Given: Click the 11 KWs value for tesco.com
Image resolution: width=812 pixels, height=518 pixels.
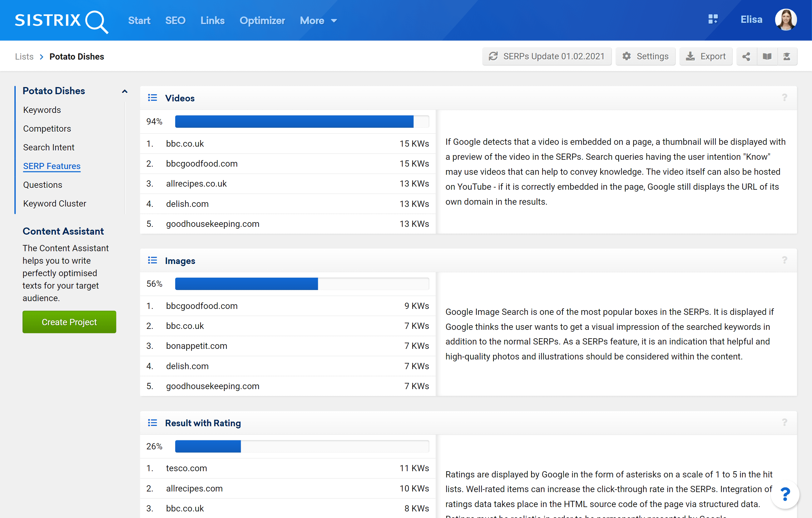Looking at the screenshot, I should click(414, 468).
